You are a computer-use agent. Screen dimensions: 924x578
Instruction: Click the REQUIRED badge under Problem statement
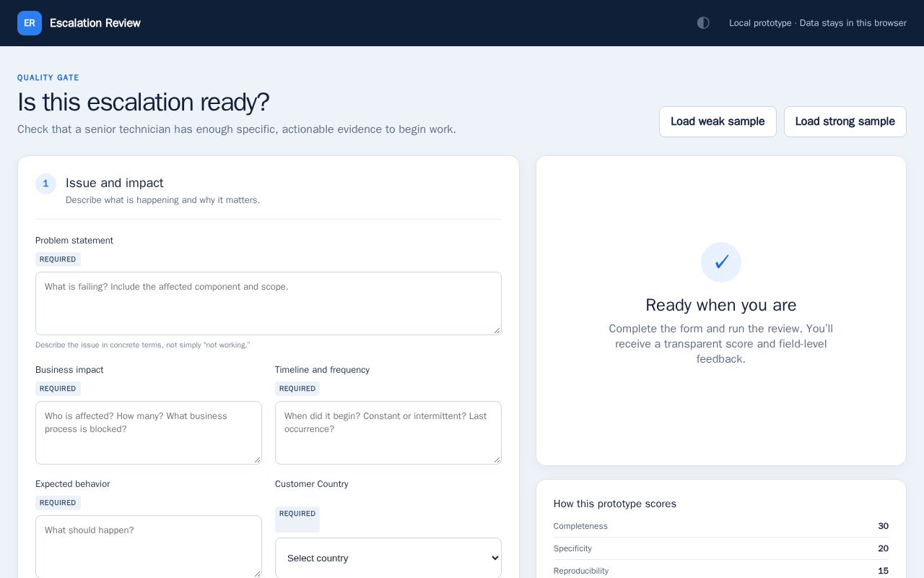tap(58, 259)
